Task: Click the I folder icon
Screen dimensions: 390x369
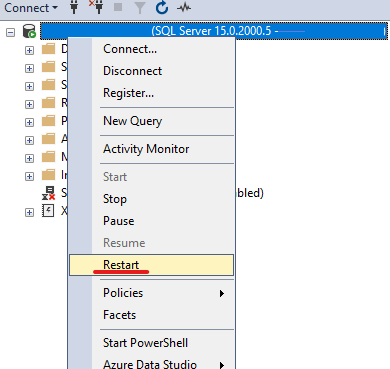Action: (49, 175)
